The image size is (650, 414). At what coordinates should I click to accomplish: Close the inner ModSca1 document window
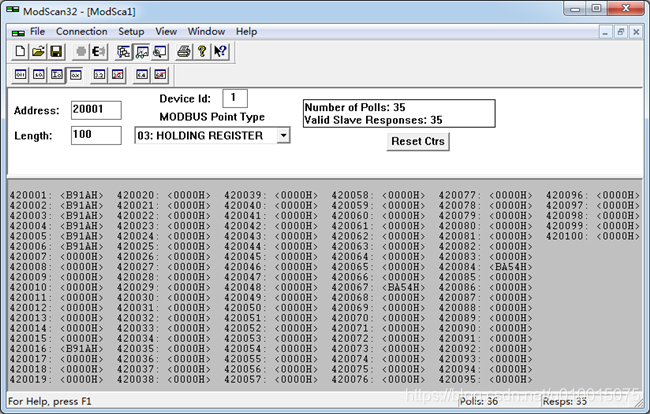click(636, 32)
